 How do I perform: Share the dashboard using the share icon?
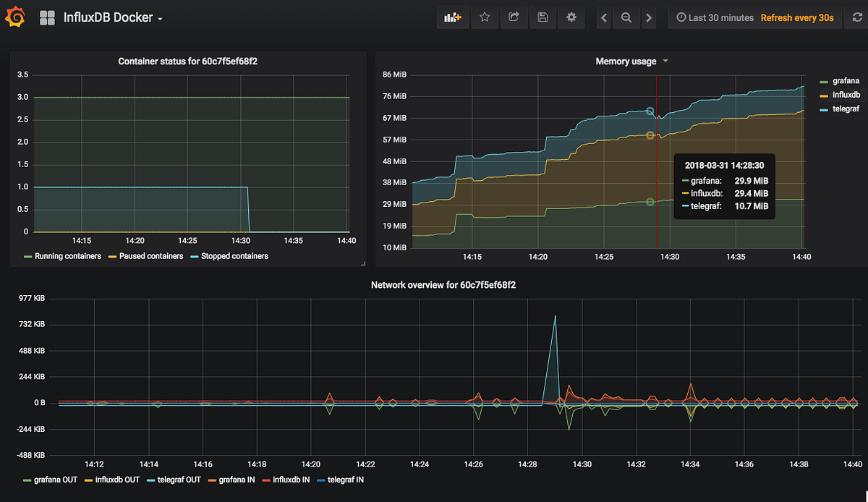point(514,17)
